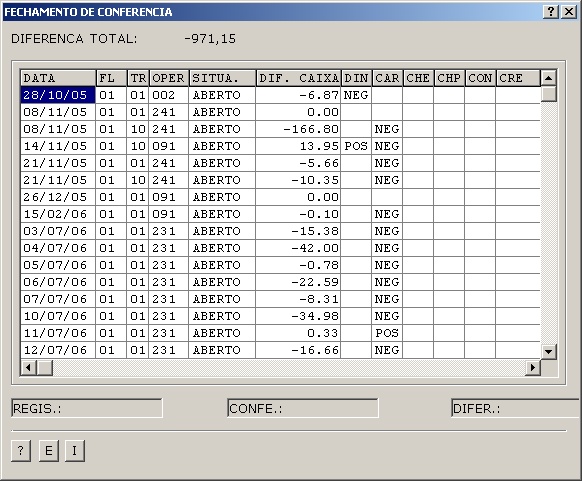Click POS in the 14/11/05 row

(356, 146)
